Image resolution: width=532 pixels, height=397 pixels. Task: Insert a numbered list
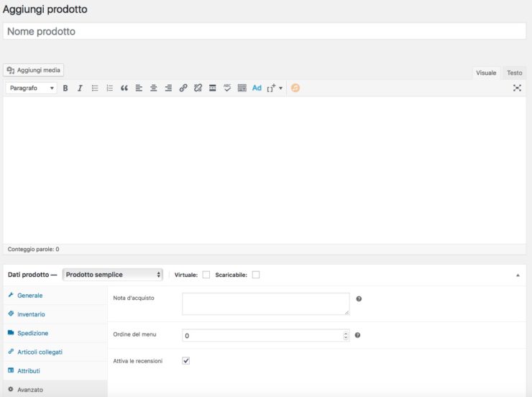click(x=109, y=88)
